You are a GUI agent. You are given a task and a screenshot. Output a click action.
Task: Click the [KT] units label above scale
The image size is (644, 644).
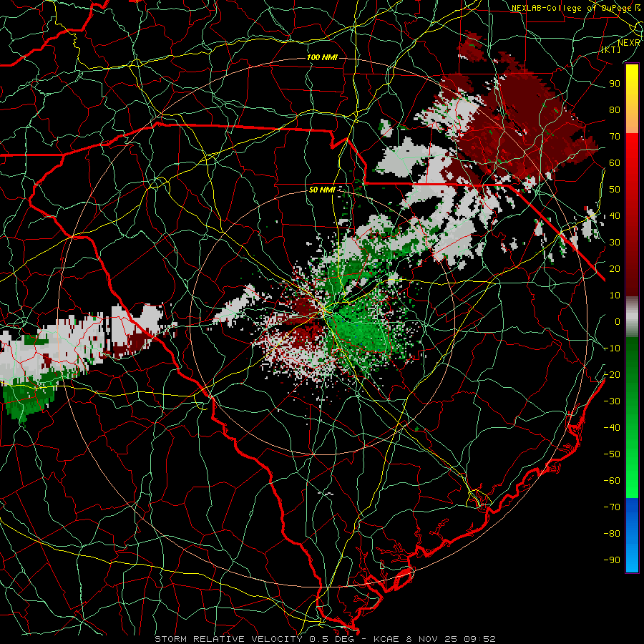click(x=611, y=49)
